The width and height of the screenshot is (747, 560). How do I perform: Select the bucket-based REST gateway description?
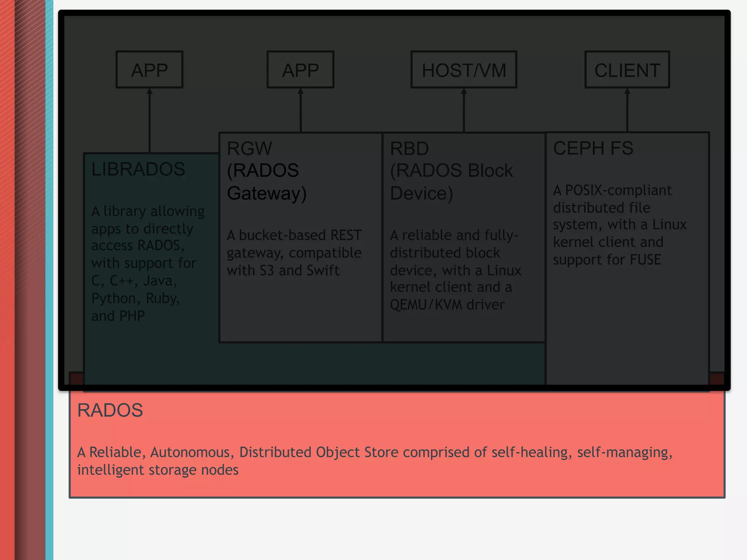tap(294, 253)
